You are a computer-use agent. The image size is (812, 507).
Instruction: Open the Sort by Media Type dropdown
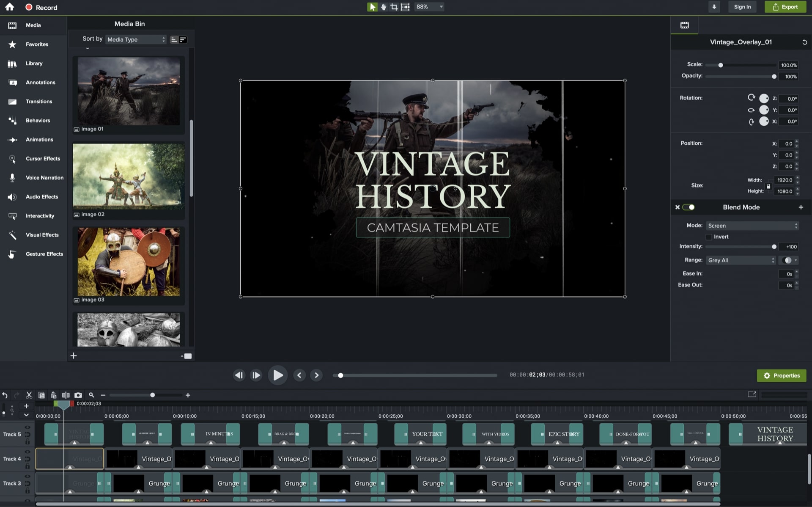click(x=136, y=39)
